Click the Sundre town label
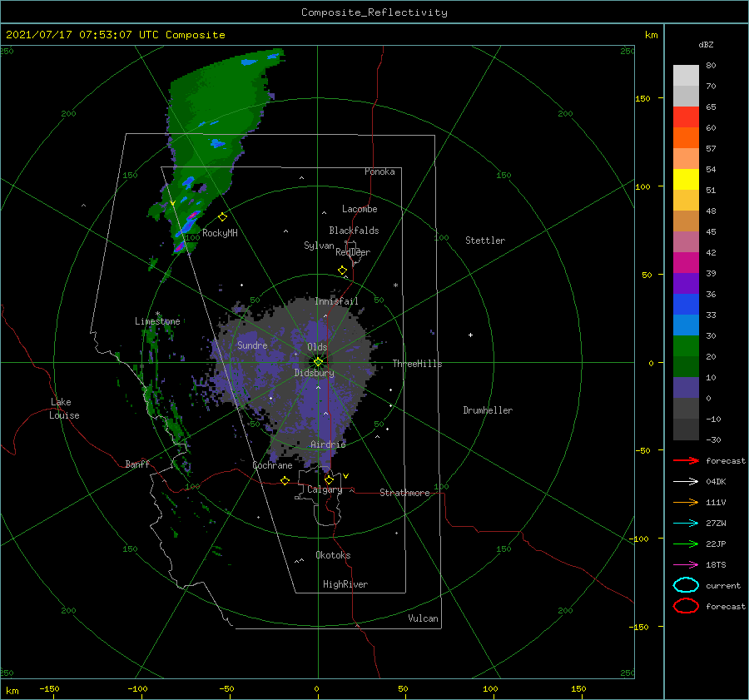The image size is (749, 700). pyautogui.click(x=252, y=345)
